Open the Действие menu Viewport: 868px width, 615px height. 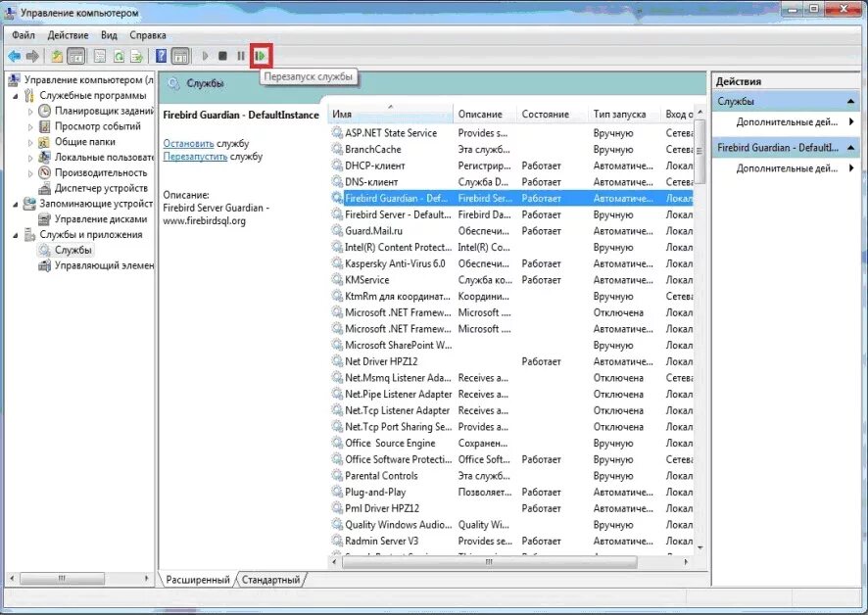[69, 35]
